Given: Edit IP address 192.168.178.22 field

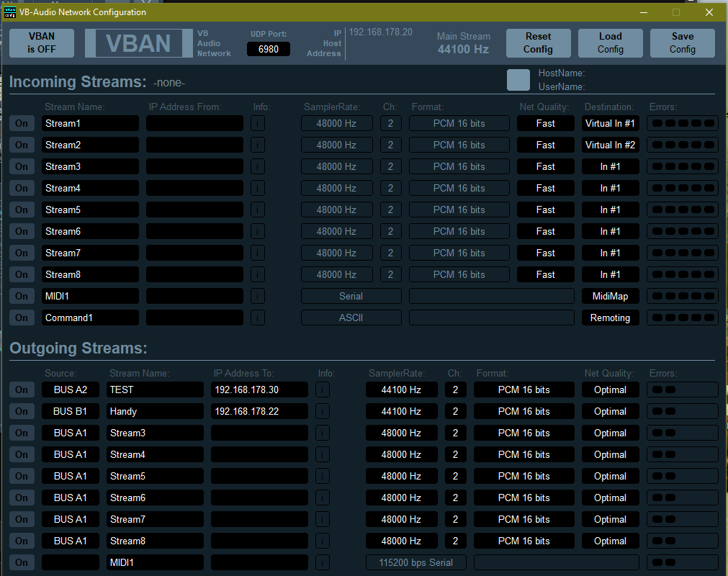Looking at the screenshot, I should [259, 411].
